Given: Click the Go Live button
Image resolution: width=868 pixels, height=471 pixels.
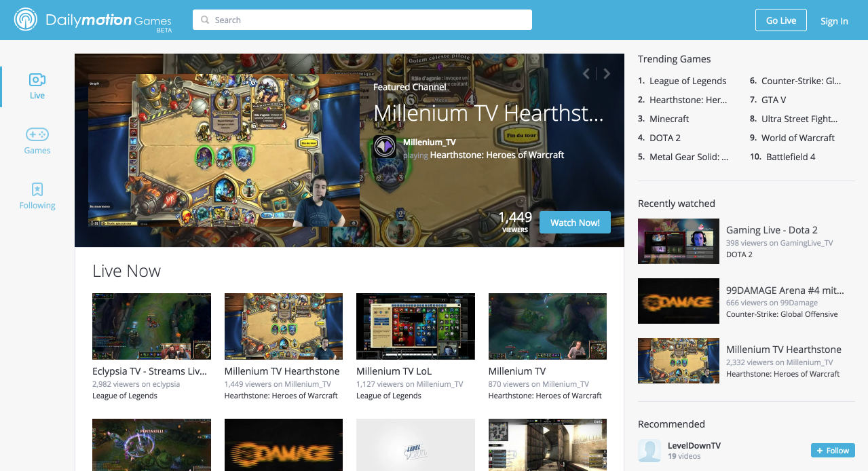Looking at the screenshot, I should pos(781,20).
